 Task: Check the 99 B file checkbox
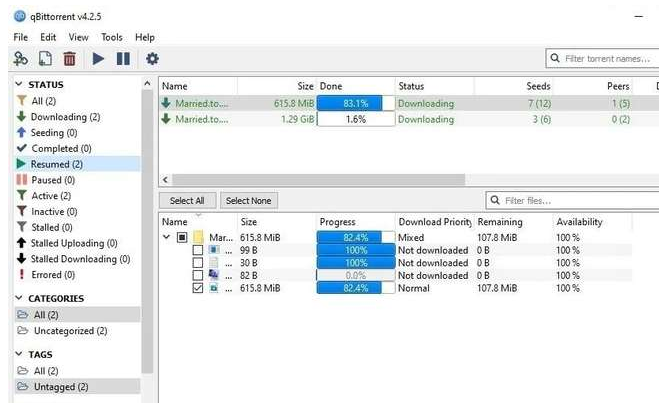click(198, 250)
